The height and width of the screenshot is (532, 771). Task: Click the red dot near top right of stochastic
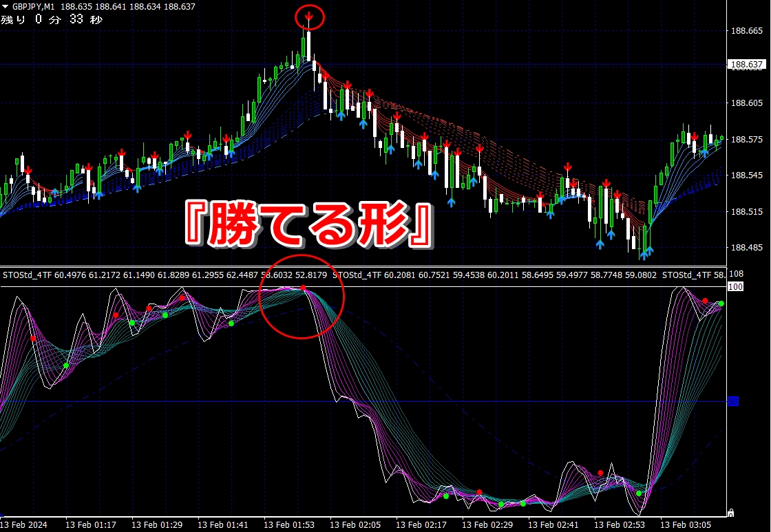click(x=705, y=301)
